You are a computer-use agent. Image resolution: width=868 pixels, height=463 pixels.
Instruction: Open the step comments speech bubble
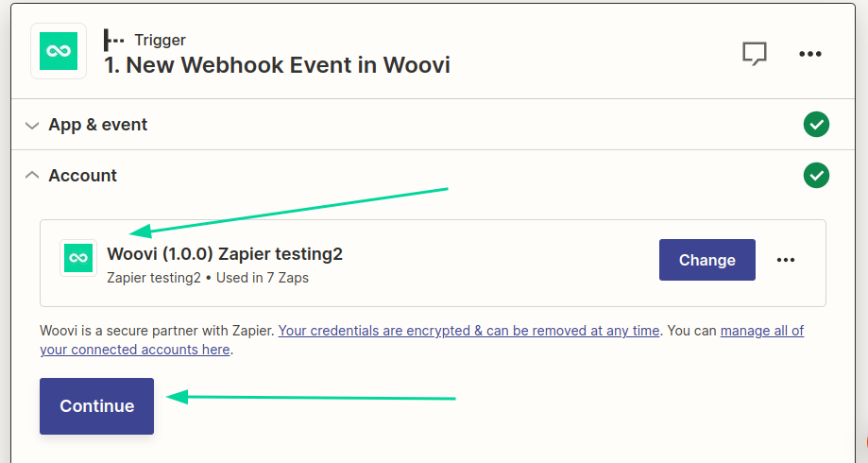pos(754,54)
